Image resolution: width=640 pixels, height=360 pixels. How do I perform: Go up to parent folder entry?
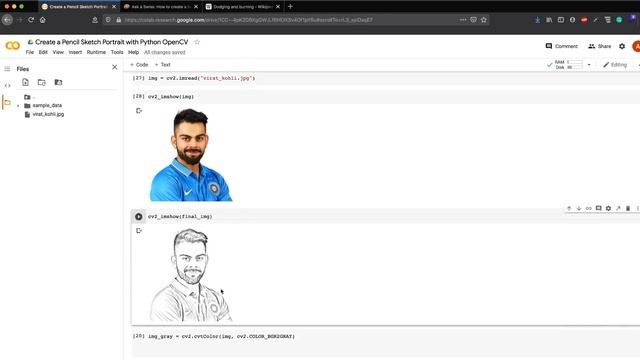[x=29, y=97]
